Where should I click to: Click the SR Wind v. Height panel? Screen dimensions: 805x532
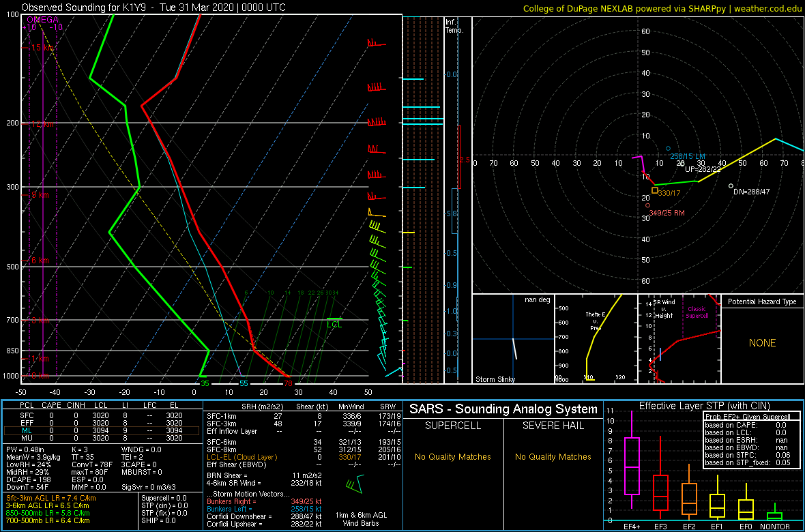click(679, 339)
